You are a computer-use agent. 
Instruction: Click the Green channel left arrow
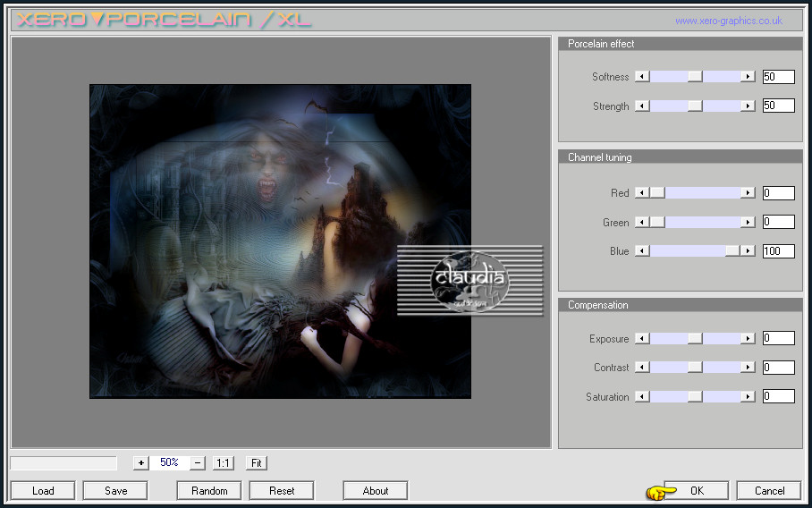642,222
